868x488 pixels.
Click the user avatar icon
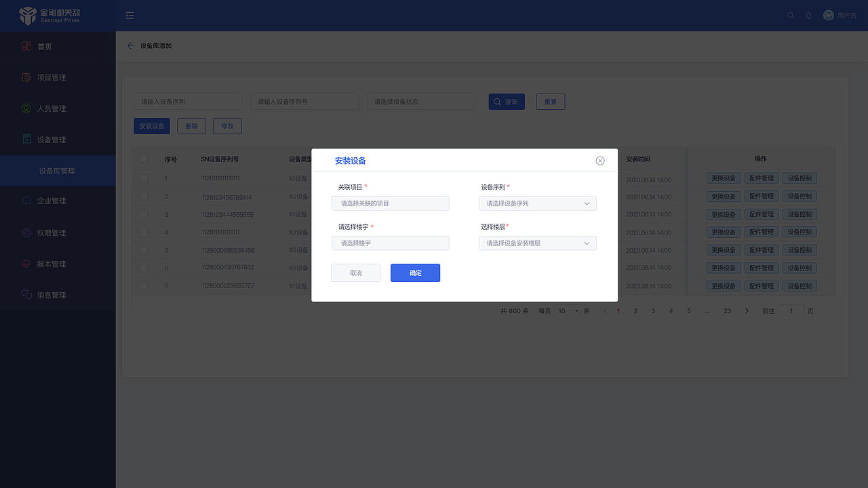pos(829,16)
